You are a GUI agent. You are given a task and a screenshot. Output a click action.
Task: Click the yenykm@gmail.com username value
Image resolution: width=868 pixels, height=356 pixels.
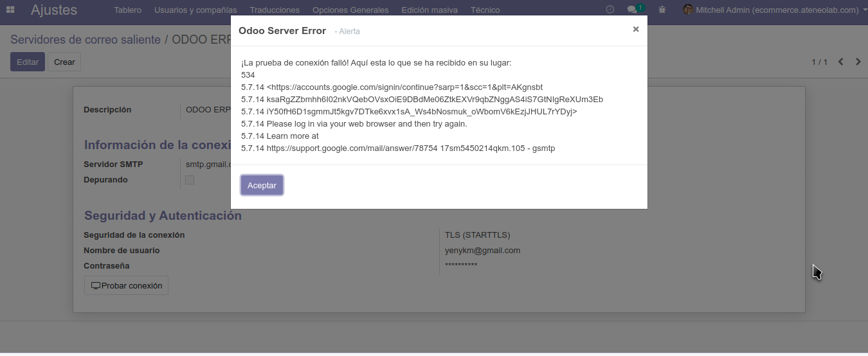click(482, 251)
